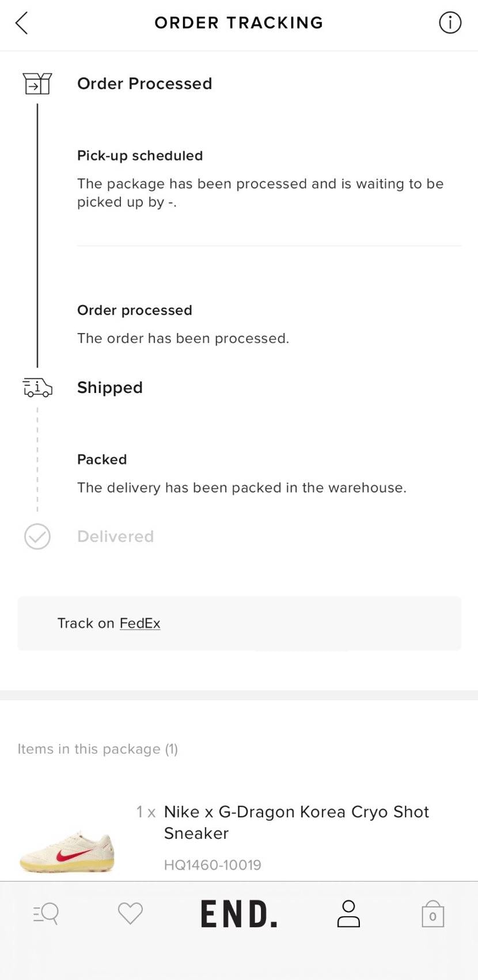This screenshot has width=478, height=980.
Task: Tap the Delivered stage label
Action: click(116, 536)
